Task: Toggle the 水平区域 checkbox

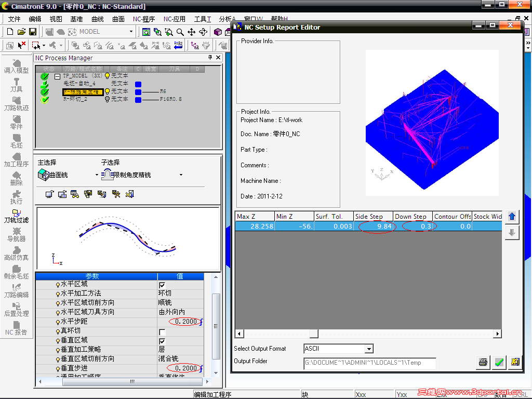Action: click(162, 285)
